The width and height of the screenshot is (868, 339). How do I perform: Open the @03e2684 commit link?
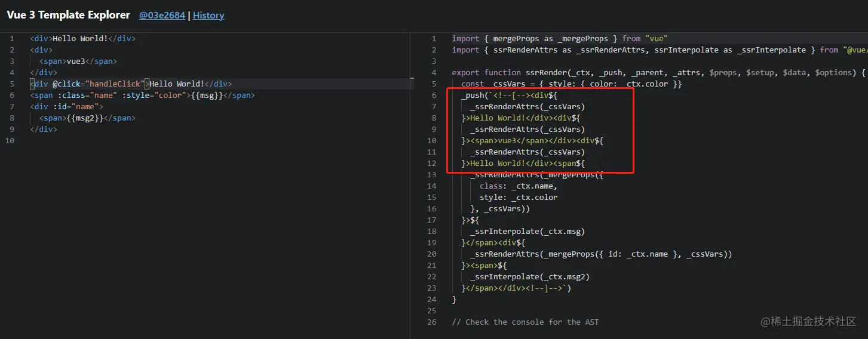tap(162, 16)
